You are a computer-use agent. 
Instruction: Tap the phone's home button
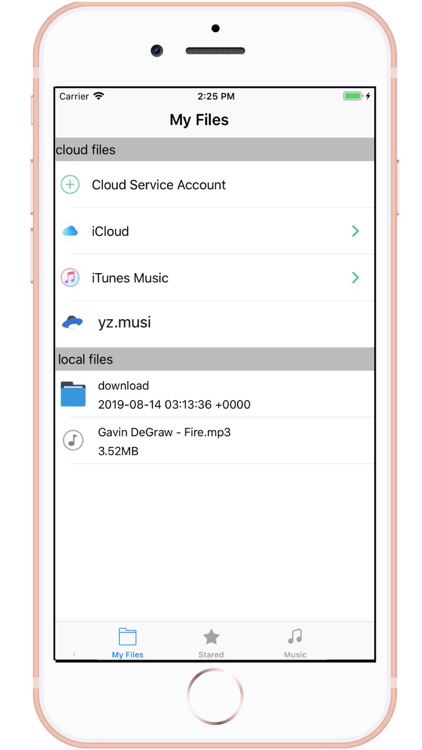click(215, 696)
